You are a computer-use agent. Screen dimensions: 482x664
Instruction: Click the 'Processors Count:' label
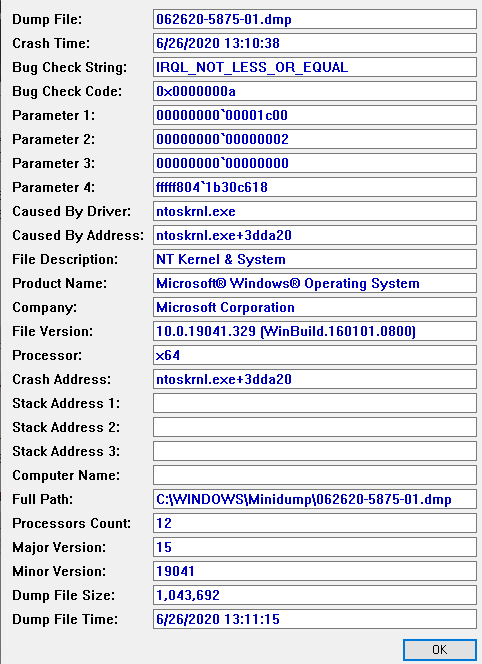[x=71, y=523]
